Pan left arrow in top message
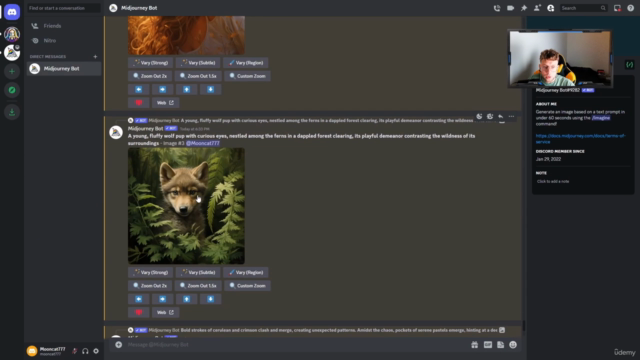 139,89
